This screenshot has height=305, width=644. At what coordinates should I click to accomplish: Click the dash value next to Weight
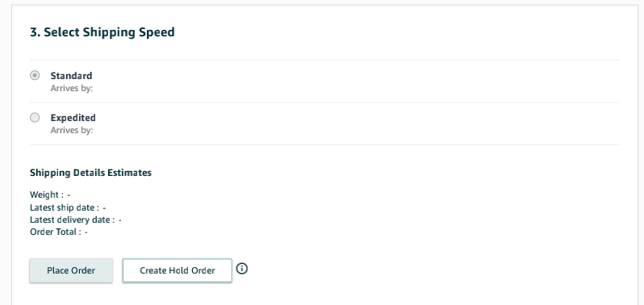point(69,195)
